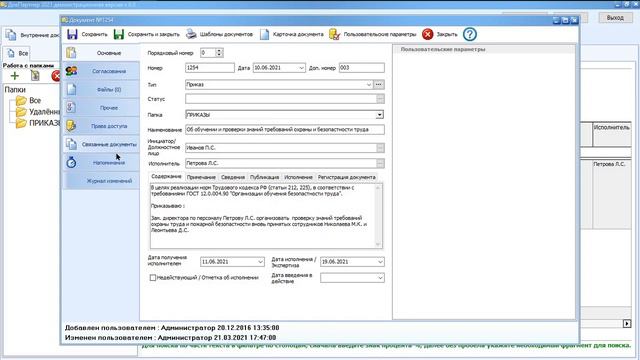Click scroll right arrow in main window
The image size is (640, 360).
pyautogui.click(x=627, y=324)
